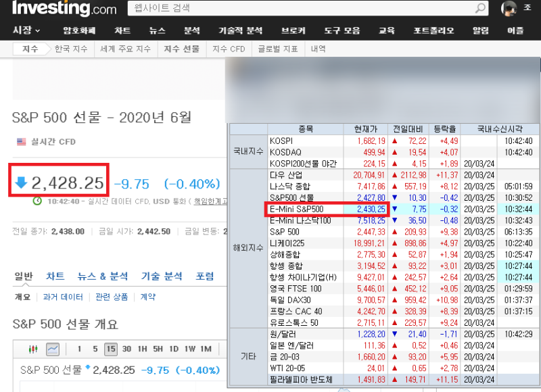Click the search magnifier icon
The image size is (541, 392).
[x=480, y=8]
